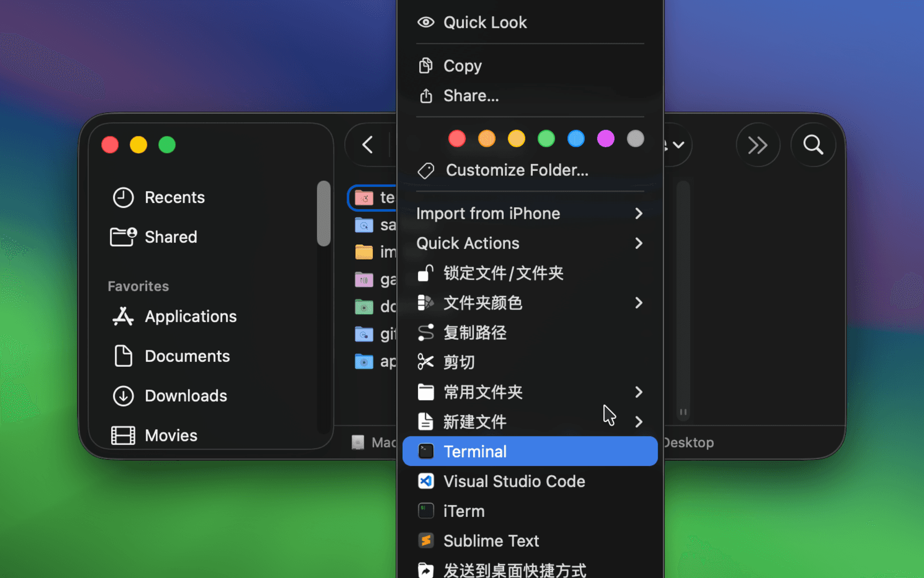Click the Share icon in context menu
This screenshot has height=578, width=924.
click(426, 96)
